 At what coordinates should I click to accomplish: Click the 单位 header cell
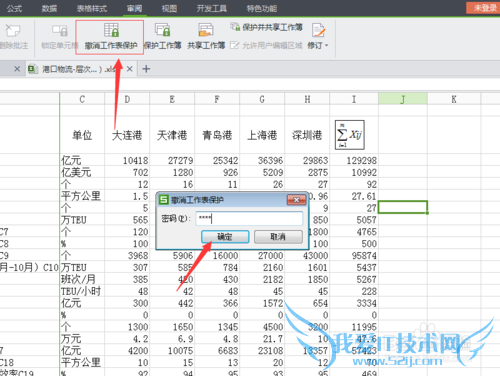(82, 135)
